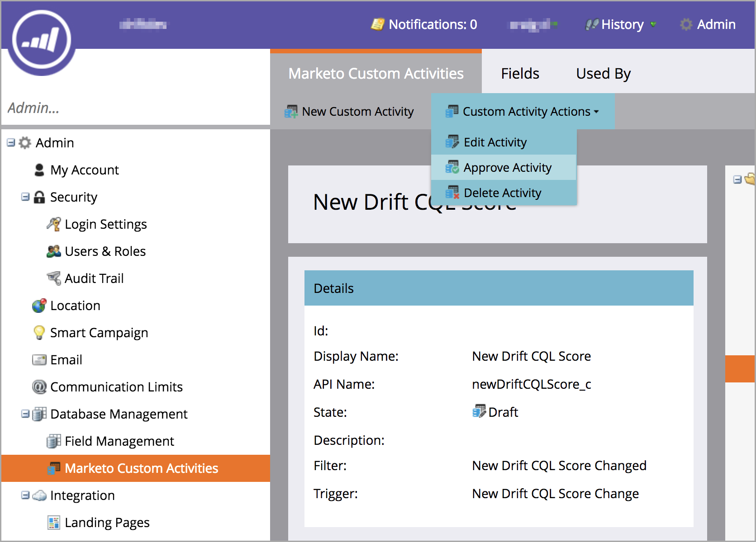Click the Admin tree gear icon
Image resolution: width=756 pixels, height=542 pixels.
point(25,143)
